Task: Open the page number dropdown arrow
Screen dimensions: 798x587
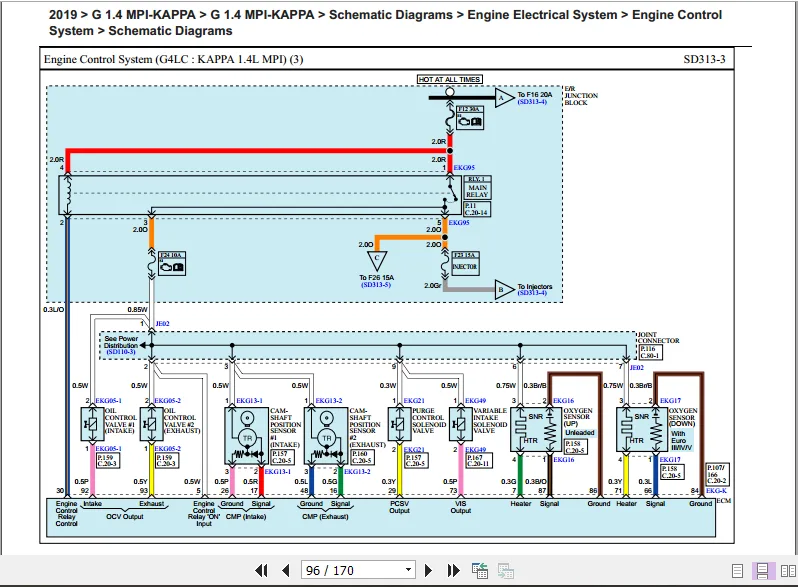Action: coord(408,570)
